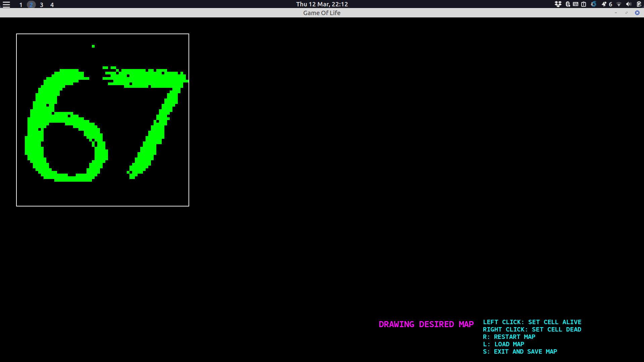644x362 pixels.
Task: Open the clipboard manager tray icon
Action: [x=584, y=4]
